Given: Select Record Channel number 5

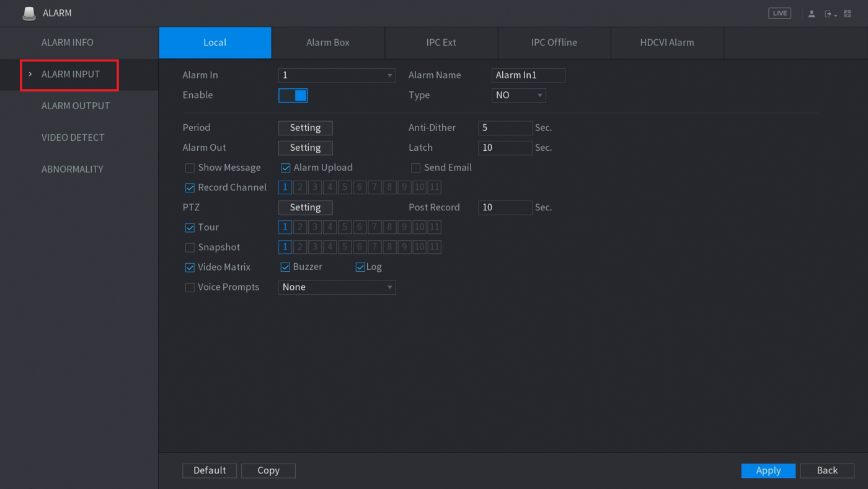Looking at the screenshot, I should tap(345, 187).
